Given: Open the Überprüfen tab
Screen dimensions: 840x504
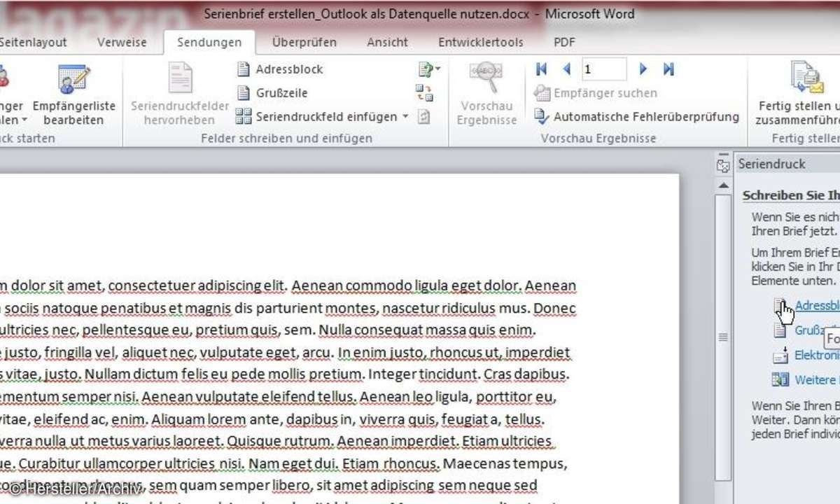Looking at the screenshot, I should point(304,42).
